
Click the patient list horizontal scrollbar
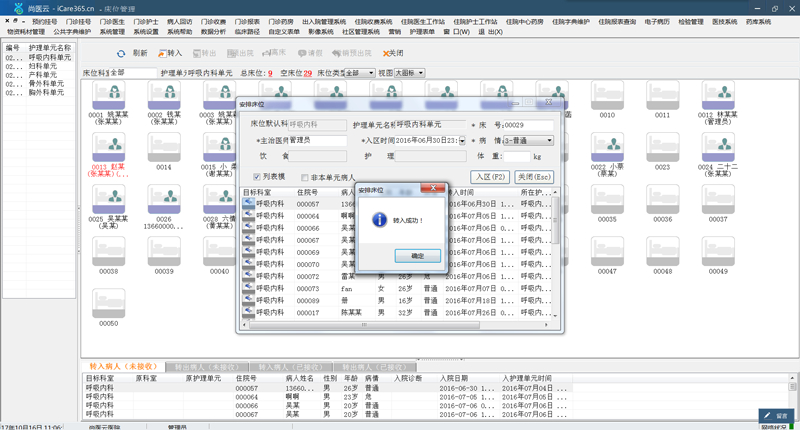click(x=364, y=324)
